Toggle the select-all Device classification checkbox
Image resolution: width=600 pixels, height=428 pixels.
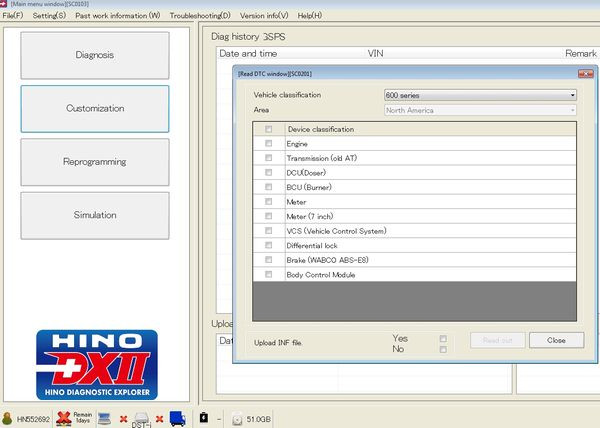point(268,129)
